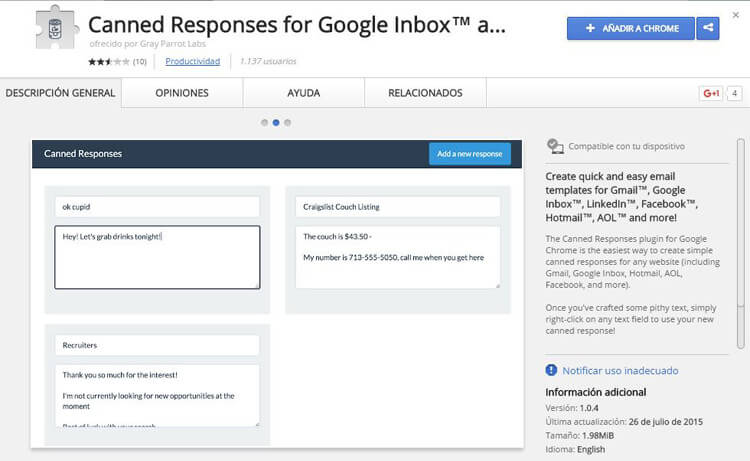Click the G+1 count '4' badge
Image resolution: width=750 pixels, height=461 pixels.
(x=734, y=93)
